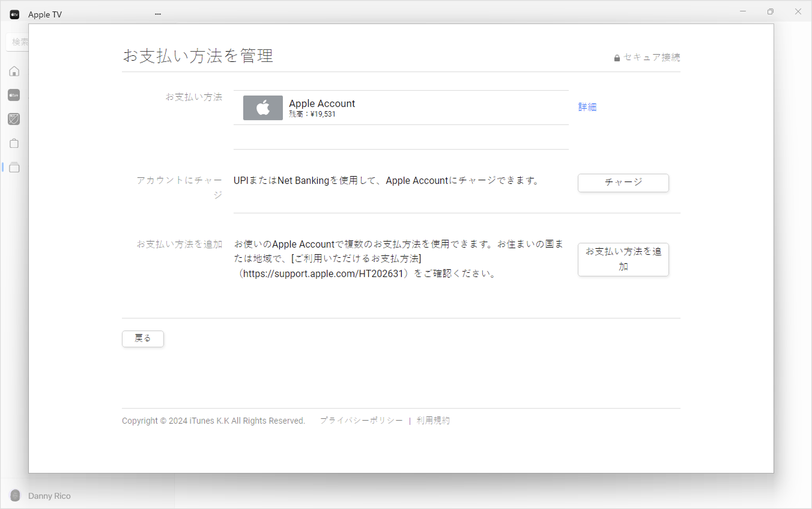
Task: Click the Copyright © 2024 iTunes K.K text
Action: pos(214,420)
